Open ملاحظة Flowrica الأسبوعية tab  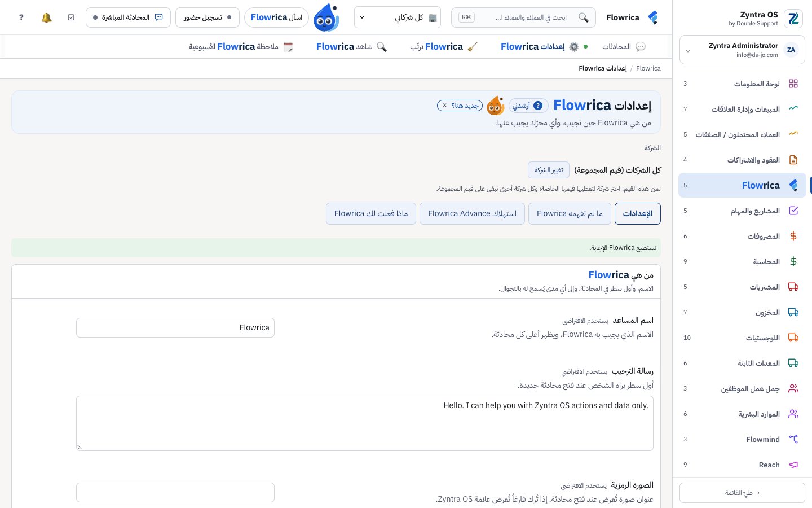(x=241, y=46)
